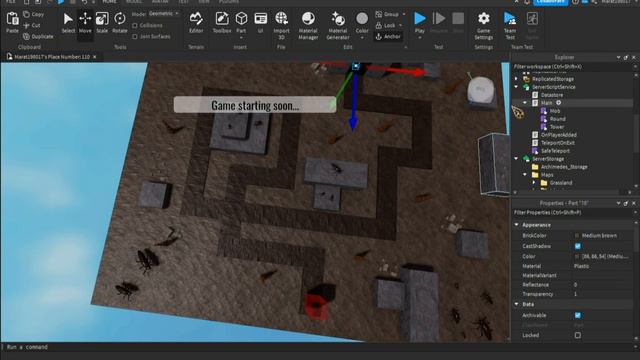Switch to the PLUGINS ribbon tab
The width and height of the screenshot is (640, 360).
click(x=229, y=2)
